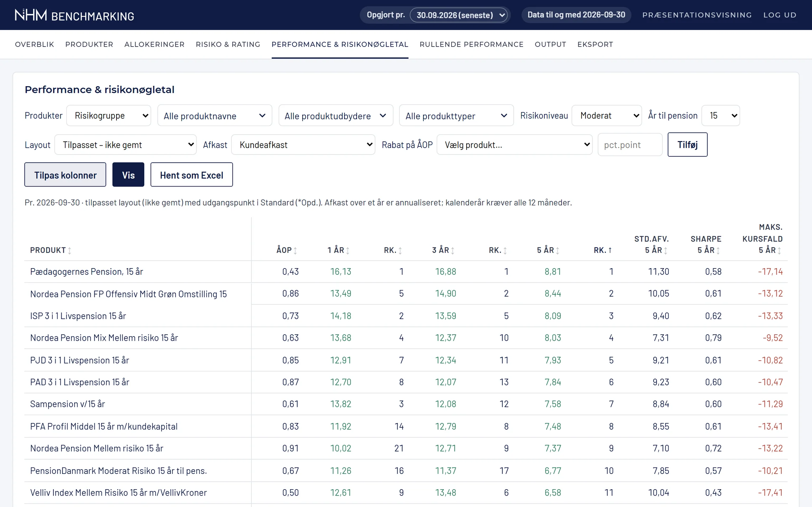
Task: Sort by 1 ÅR return column
Action: coord(338,250)
